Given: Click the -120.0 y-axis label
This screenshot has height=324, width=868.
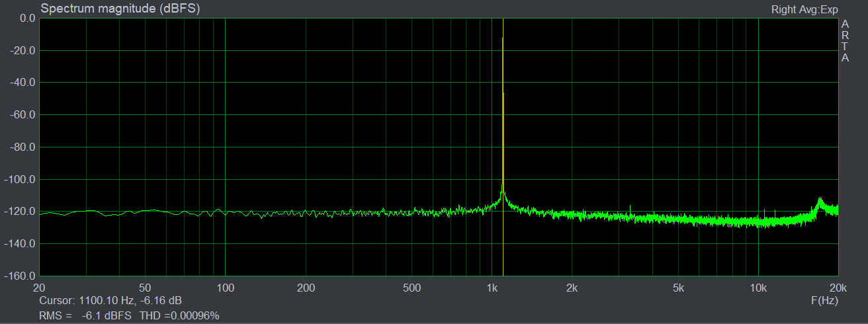Looking at the screenshot, I should (20, 212).
